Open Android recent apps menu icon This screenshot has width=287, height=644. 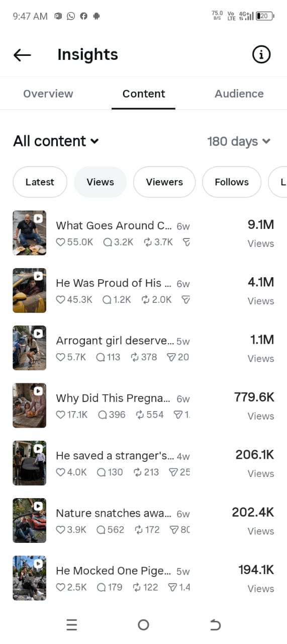click(71, 625)
